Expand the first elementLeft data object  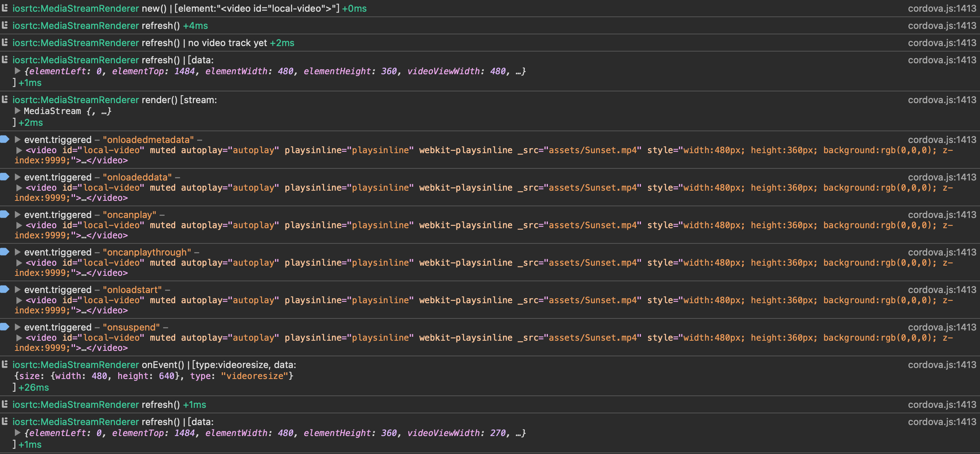pos(18,71)
